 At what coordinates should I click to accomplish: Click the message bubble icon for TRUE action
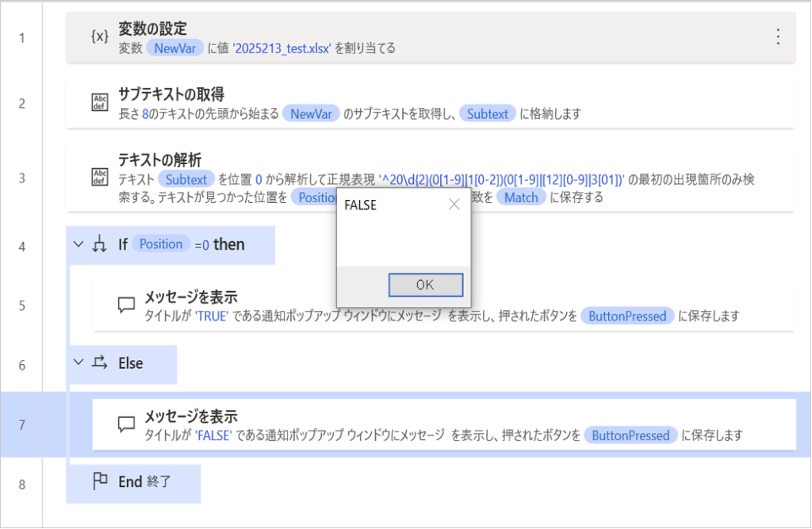tap(126, 305)
